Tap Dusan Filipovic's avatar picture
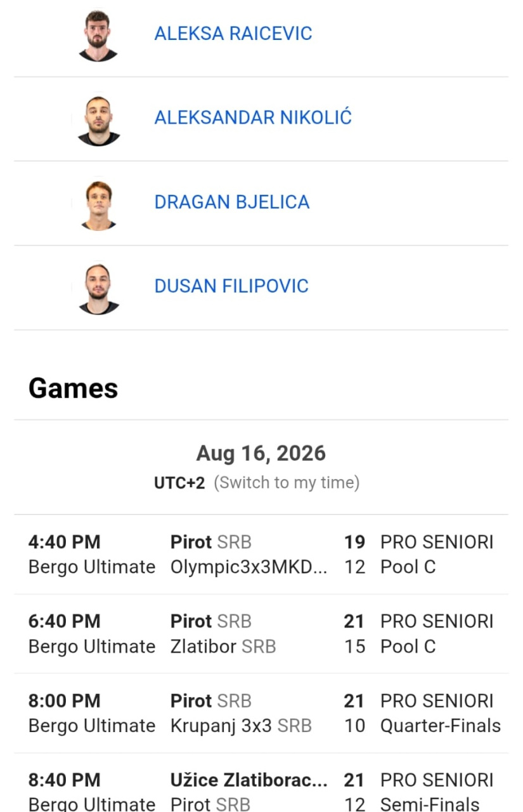 [98, 289]
